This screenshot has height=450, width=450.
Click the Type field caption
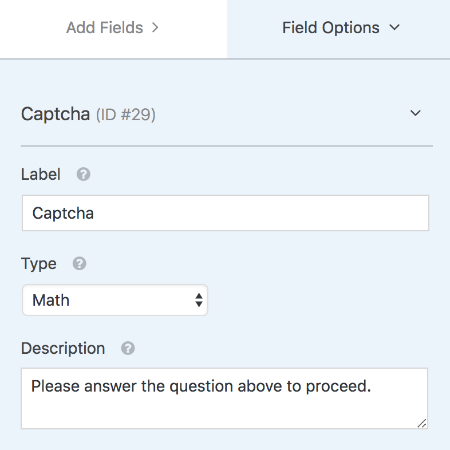[x=39, y=264]
